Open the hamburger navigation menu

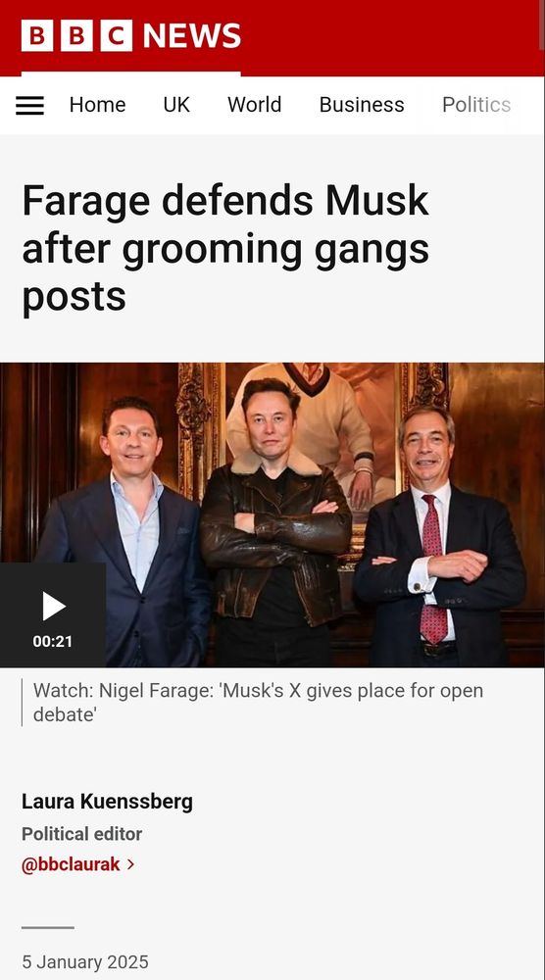pyautogui.click(x=29, y=105)
